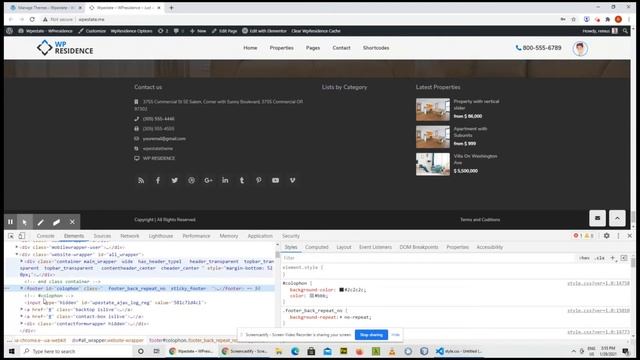Screen dimensions: 640x360
Task: Click the Pinterest icon in footer
Action: tap(259, 180)
